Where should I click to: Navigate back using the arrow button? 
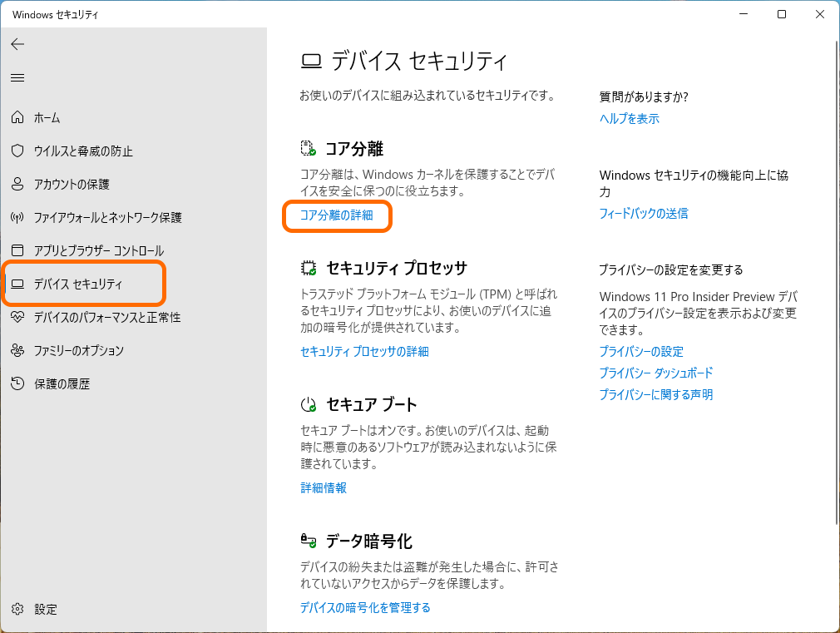pyautogui.click(x=17, y=44)
